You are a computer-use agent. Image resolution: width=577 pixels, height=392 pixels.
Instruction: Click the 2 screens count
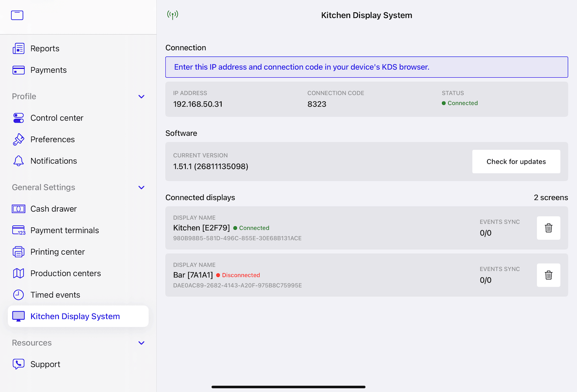(551, 197)
